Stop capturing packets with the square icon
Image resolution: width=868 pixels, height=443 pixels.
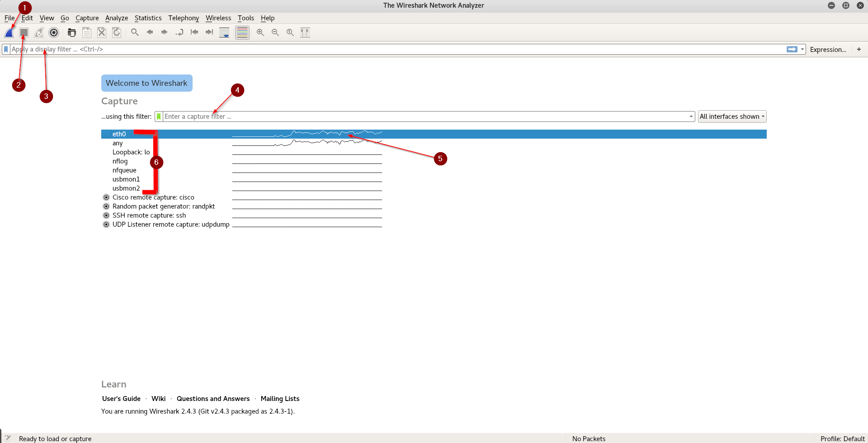tap(24, 33)
